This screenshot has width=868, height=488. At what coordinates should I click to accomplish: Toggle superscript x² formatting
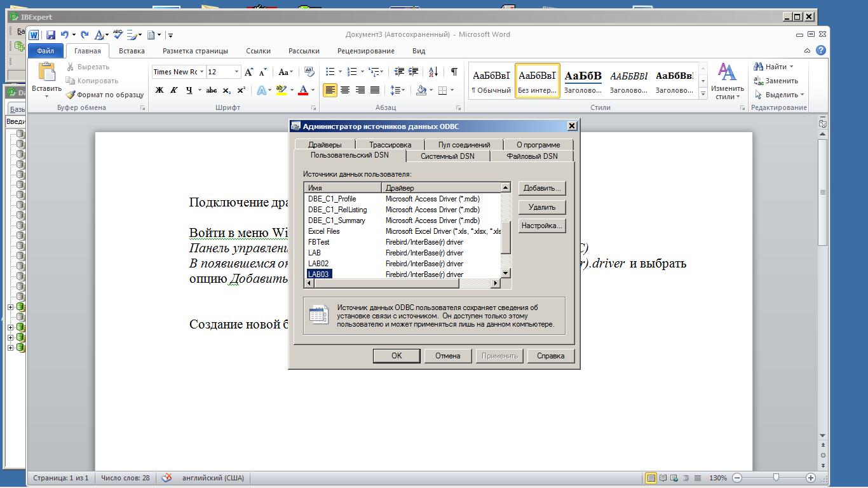point(241,90)
